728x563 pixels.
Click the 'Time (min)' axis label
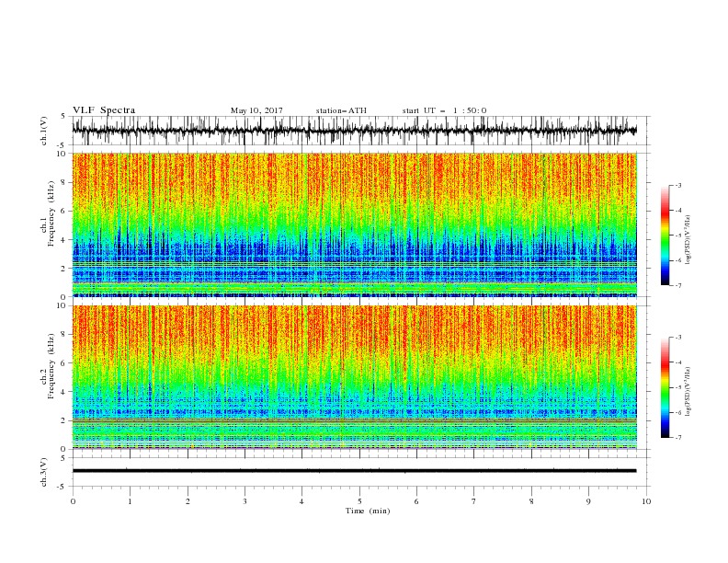(368, 511)
